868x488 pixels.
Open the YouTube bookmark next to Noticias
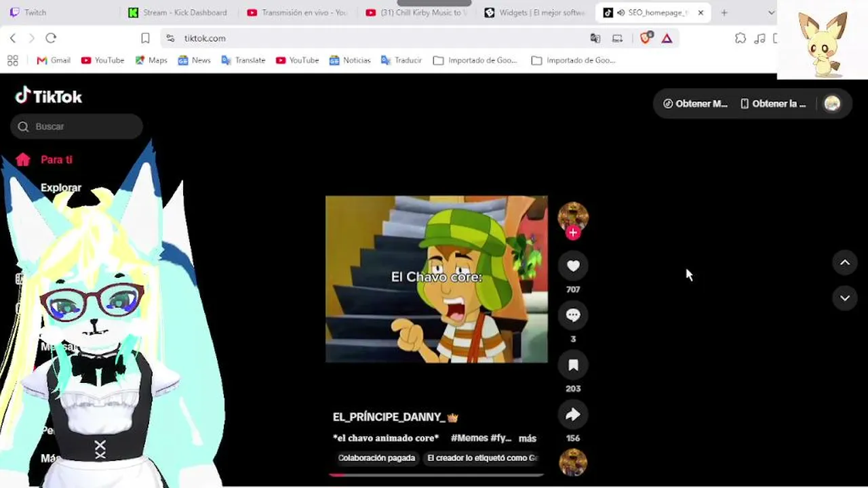point(297,60)
